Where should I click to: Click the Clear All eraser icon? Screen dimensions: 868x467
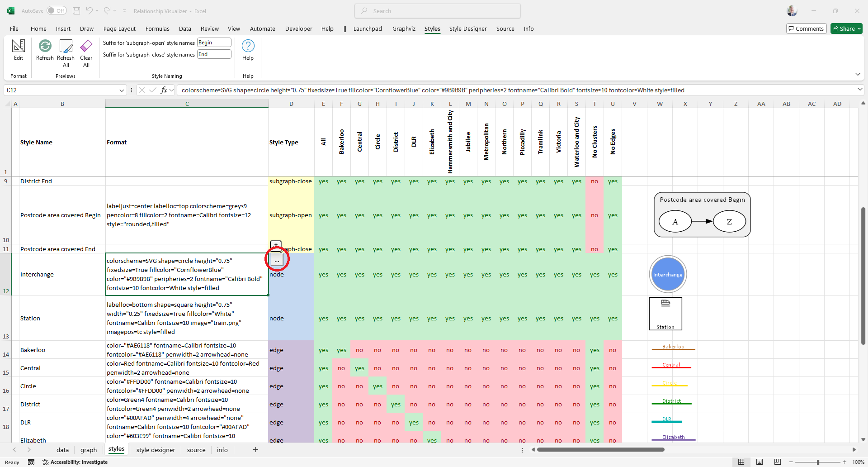point(86,46)
